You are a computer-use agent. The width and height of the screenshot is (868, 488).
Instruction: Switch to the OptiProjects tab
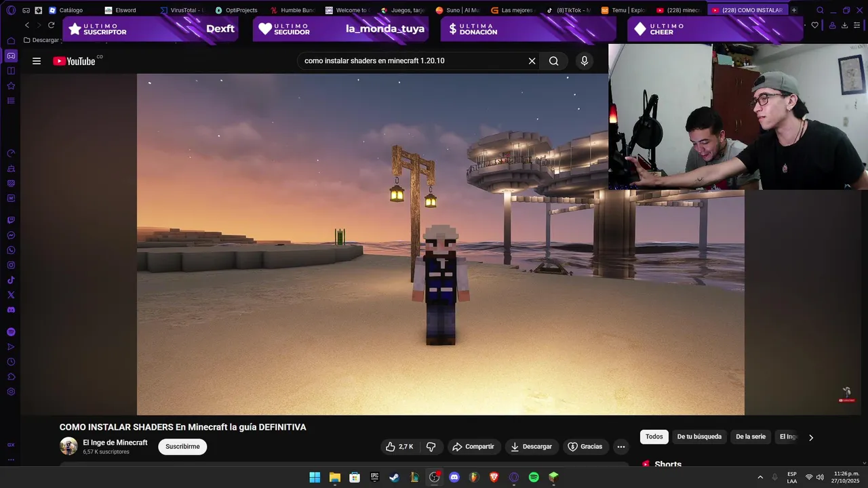tap(237, 10)
